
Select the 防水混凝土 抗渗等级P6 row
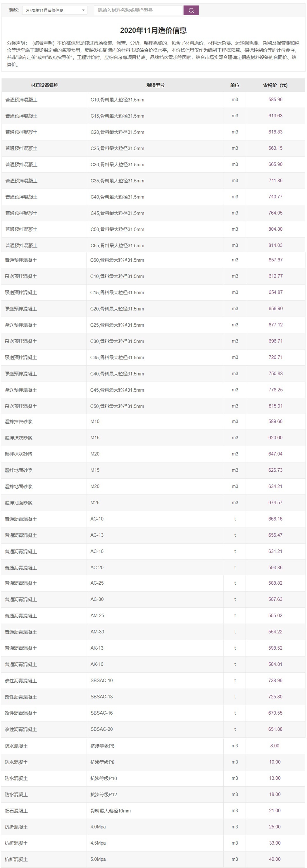pos(16,746)
